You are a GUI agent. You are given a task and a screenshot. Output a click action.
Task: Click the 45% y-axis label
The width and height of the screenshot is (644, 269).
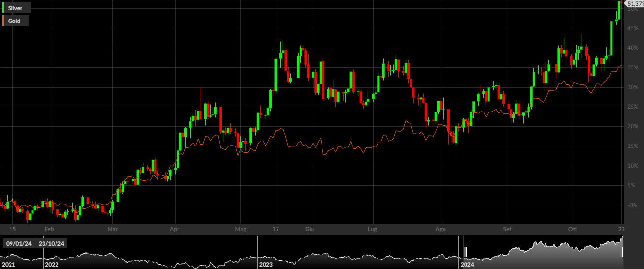pos(633,28)
